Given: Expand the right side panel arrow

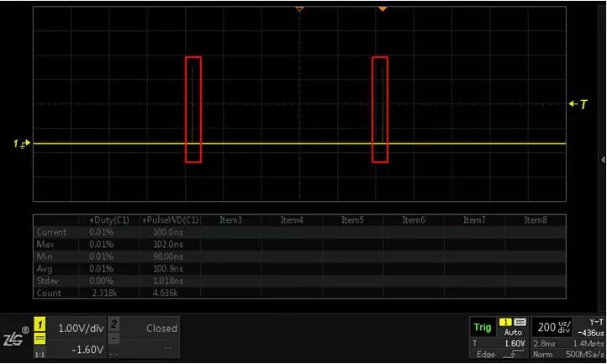Looking at the screenshot, I should tap(603, 160).
